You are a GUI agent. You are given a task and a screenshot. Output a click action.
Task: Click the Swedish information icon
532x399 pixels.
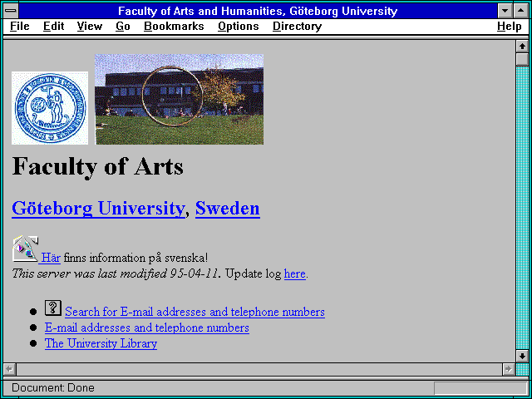[x=26, y=249]
